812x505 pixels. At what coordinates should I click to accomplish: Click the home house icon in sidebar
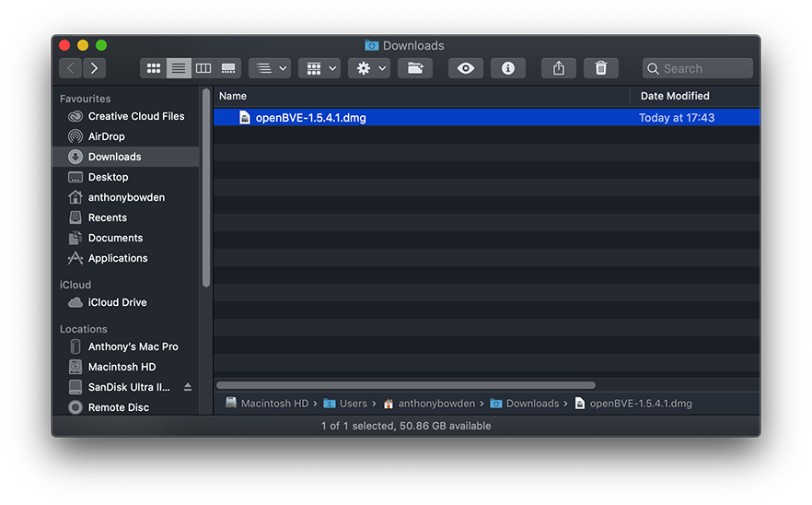(x=75, y=197)
